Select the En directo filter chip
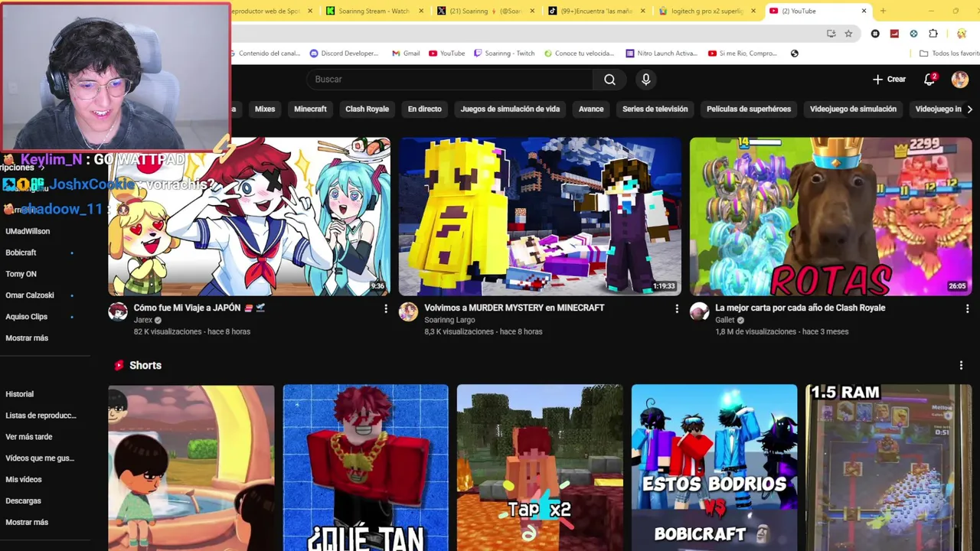This screenshot has width=980, height=551. click(x=424, y=109)
